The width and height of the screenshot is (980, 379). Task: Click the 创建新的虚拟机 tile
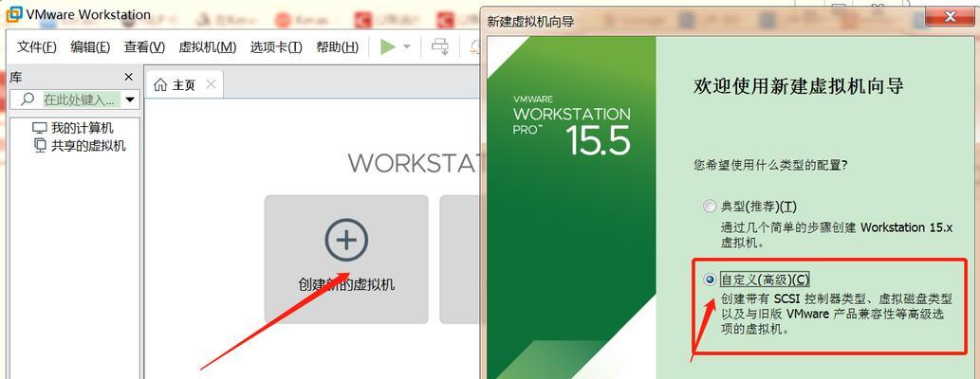click(x=346, y=259)
